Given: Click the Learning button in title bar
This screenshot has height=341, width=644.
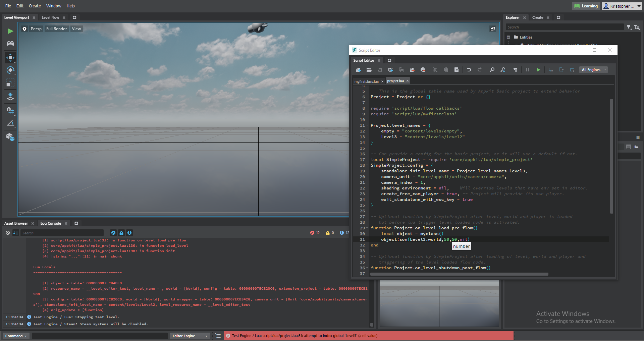Looking at the screenshot, I should point(586,6).
